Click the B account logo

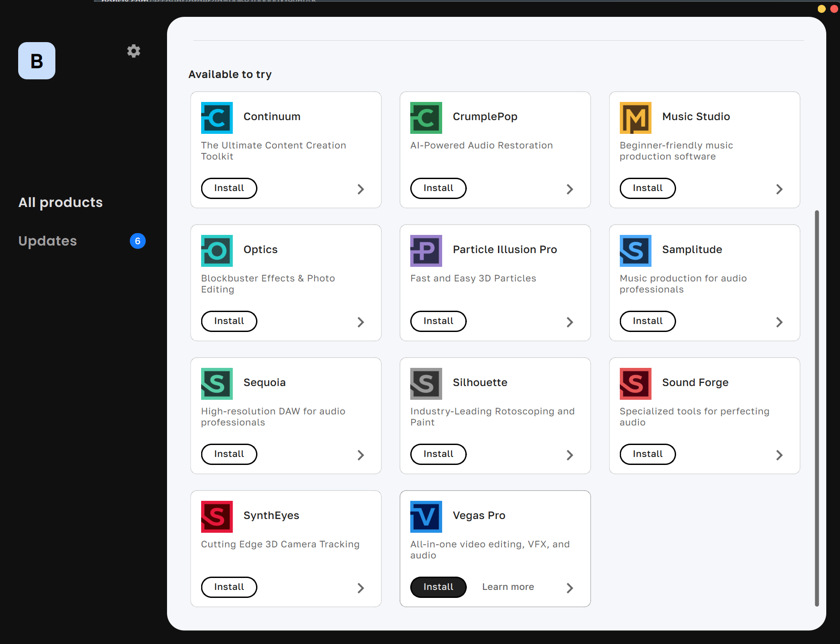(x=37, y=61)
